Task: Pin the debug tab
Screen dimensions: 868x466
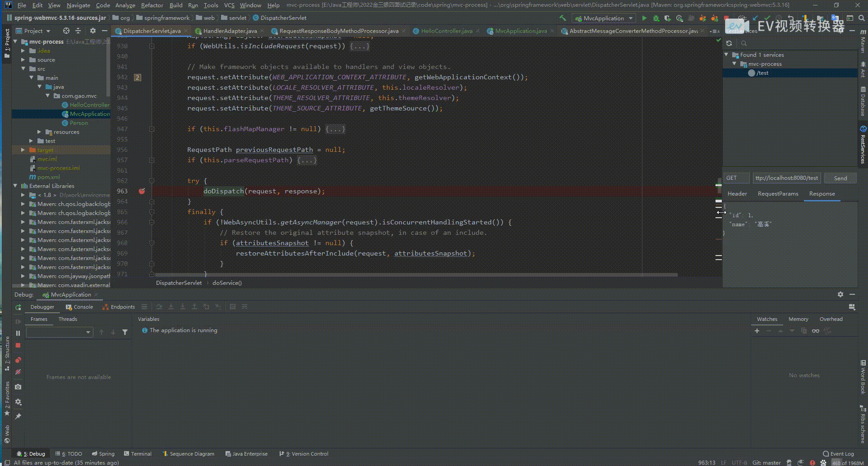Action: 18,416
